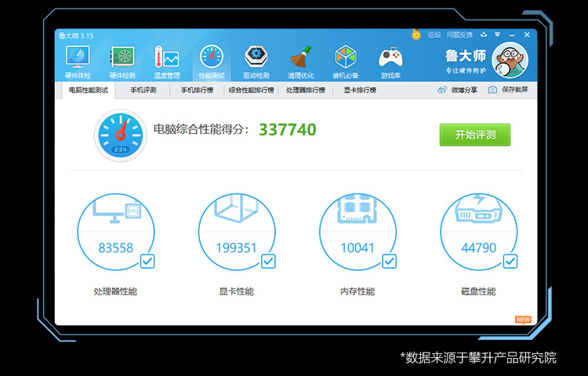Click the 显卡性能 circle showing 199351
Image resolution: width=588 pixels, height=376 pixels.
(x=237, y=232)
